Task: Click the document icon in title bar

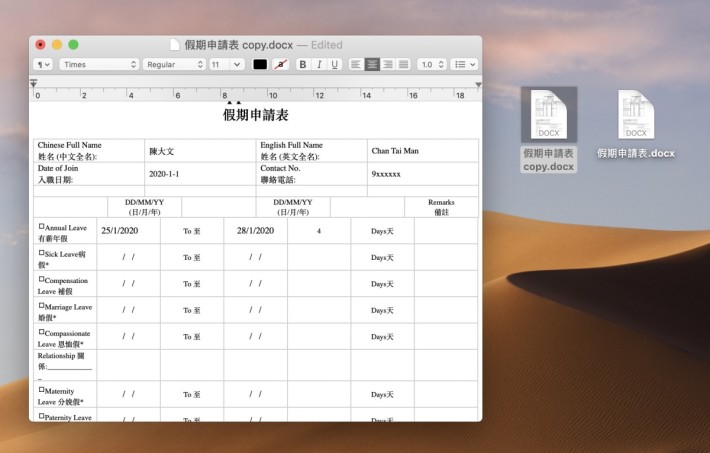Action: coord(174,45)
